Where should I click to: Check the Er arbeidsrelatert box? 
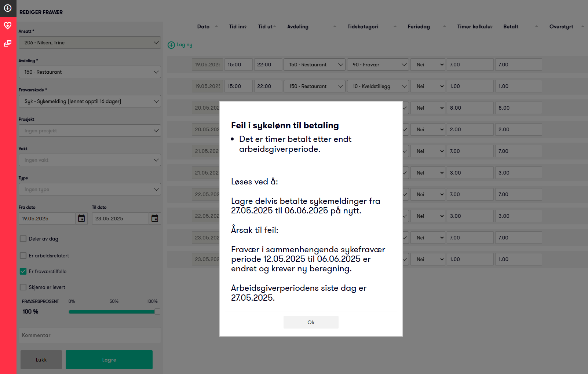coord(23,256)
